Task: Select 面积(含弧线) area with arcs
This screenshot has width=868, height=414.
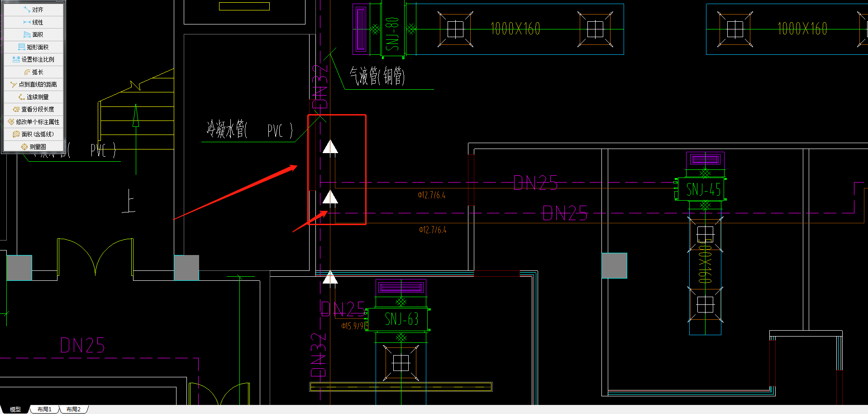Action: pyautogui.click(x=33, y=134)
